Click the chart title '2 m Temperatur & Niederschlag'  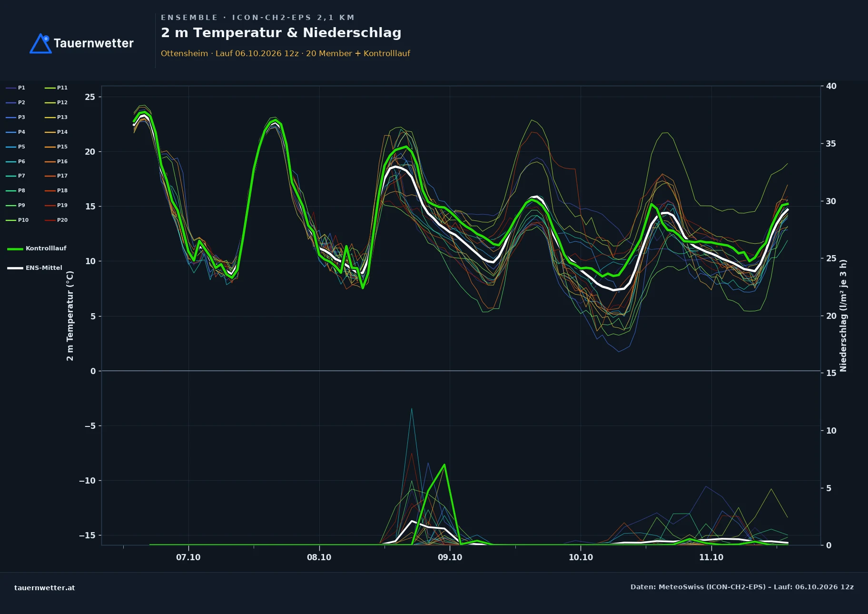(x=281, y=33)
